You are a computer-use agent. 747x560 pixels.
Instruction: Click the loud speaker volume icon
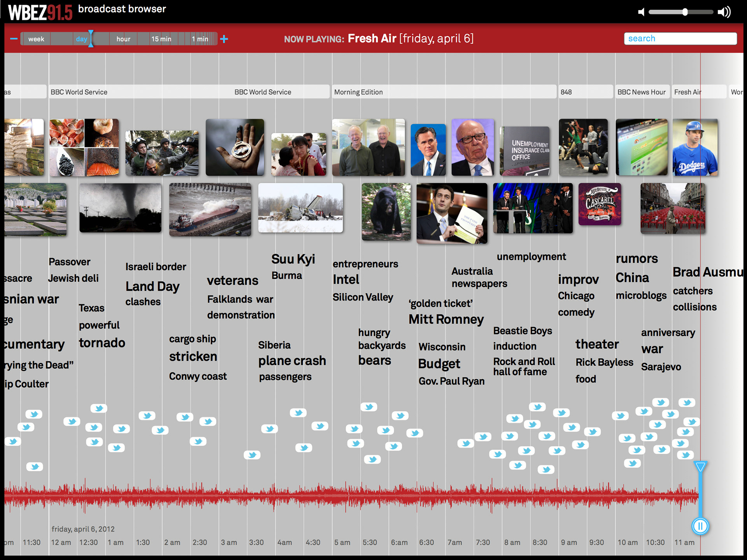[x=724, y=12]
